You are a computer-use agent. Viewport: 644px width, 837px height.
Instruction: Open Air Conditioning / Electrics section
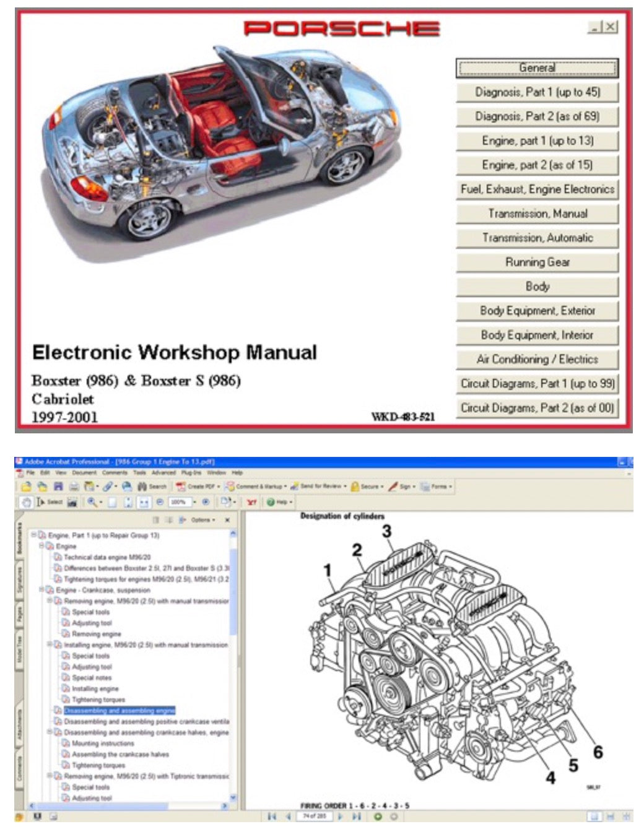[x=537, y=359]
